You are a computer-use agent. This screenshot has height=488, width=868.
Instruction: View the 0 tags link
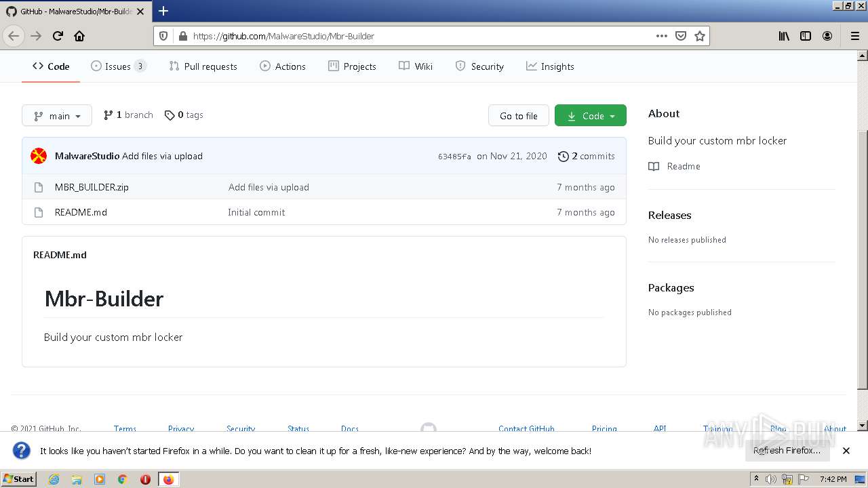(x=184, y=115)
